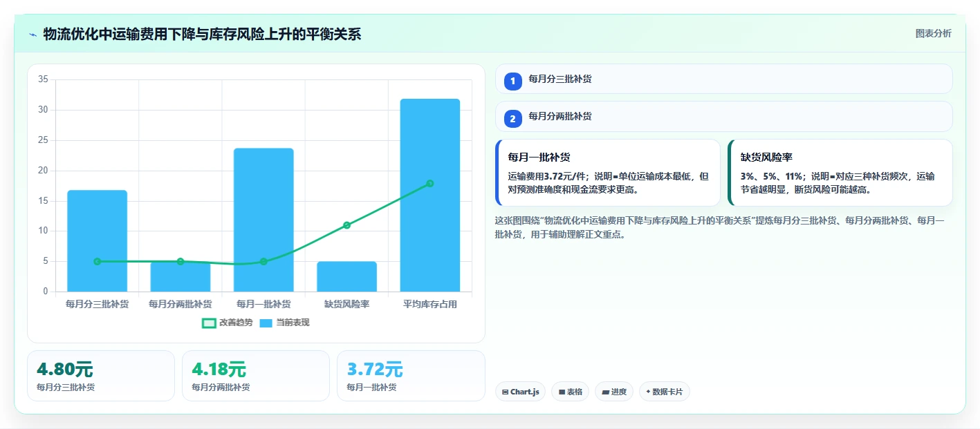Click the 平均库存占用 bar in chart
Screen dimensions: 980x429
(x=429, y=196)
